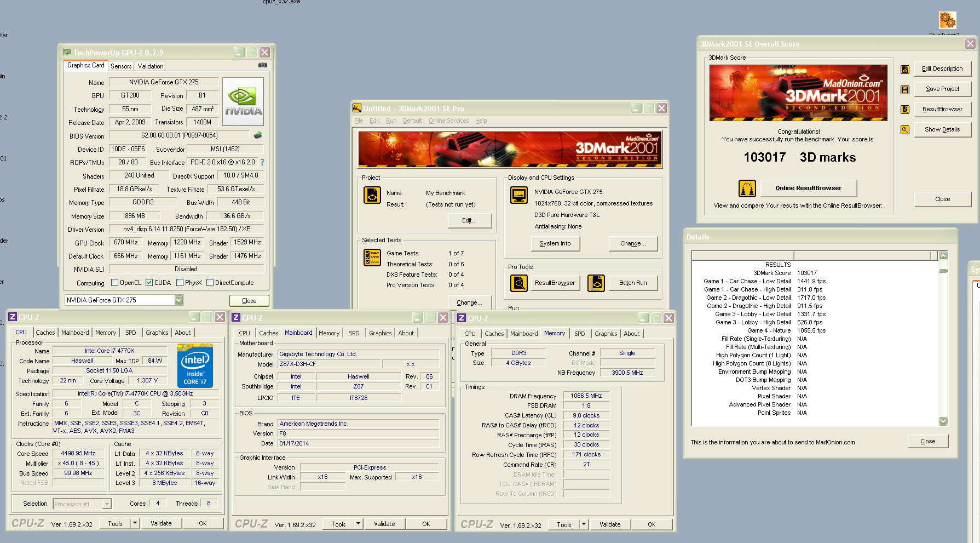Click the Online ResultBrowser podium icon
Viewport: 980px width, 543px height.
(x=747, y=188)
